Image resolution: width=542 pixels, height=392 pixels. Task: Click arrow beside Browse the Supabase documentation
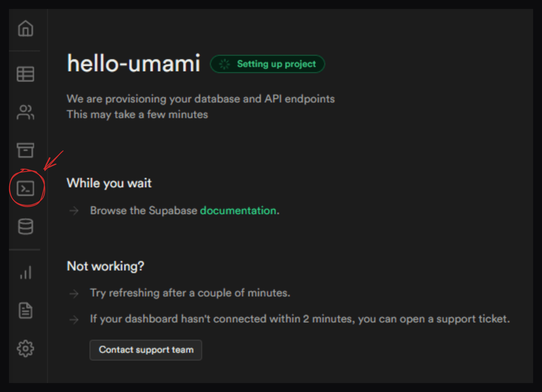[74, 211]
